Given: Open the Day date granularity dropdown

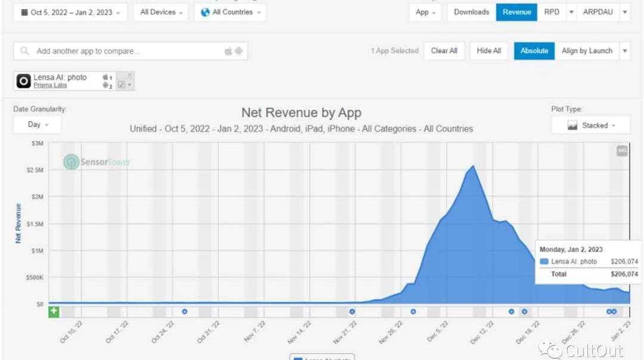Looking at the screenshot, I should click(x=37, y=125).
